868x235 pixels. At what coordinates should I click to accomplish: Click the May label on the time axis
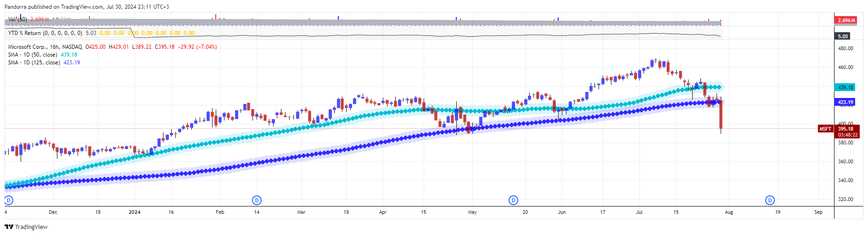coord(472,212)
